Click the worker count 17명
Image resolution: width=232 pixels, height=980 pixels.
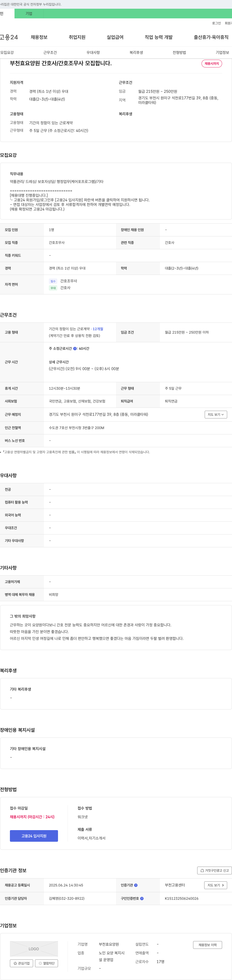tap(160, 962)
